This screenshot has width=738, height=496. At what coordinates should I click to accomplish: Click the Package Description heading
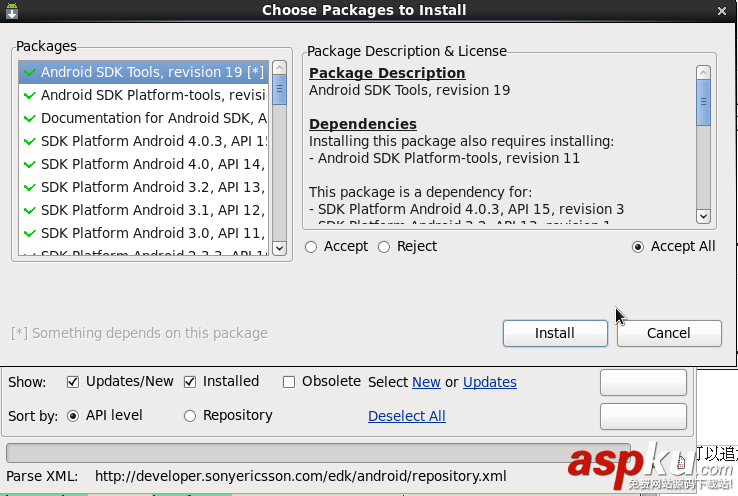387,73
